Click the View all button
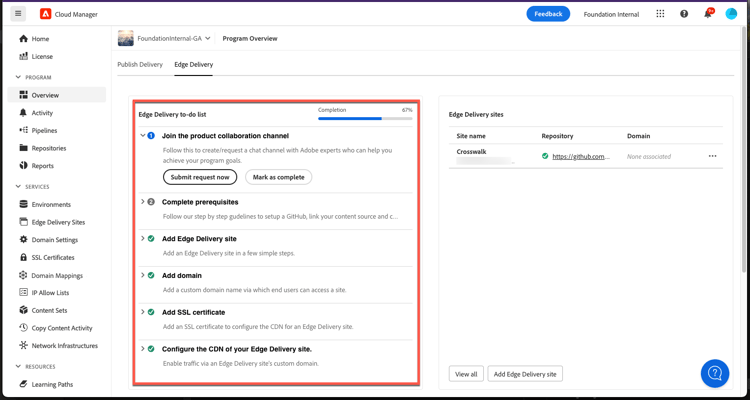 (466, 374)
